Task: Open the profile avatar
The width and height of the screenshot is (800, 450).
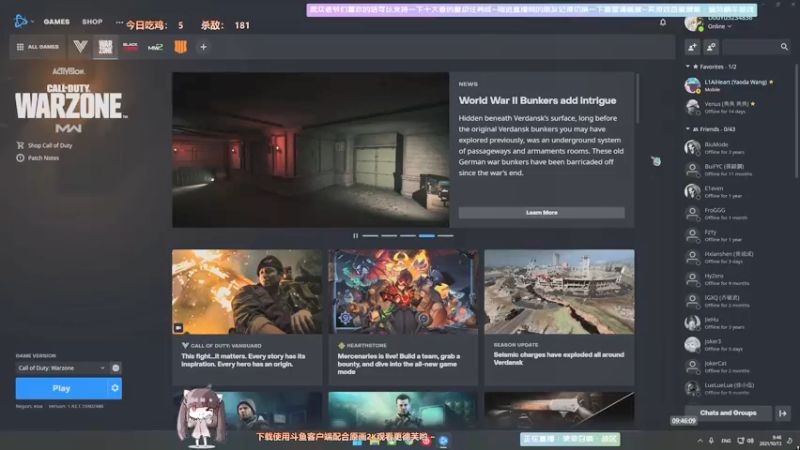Action: click(x=694, y=23)
